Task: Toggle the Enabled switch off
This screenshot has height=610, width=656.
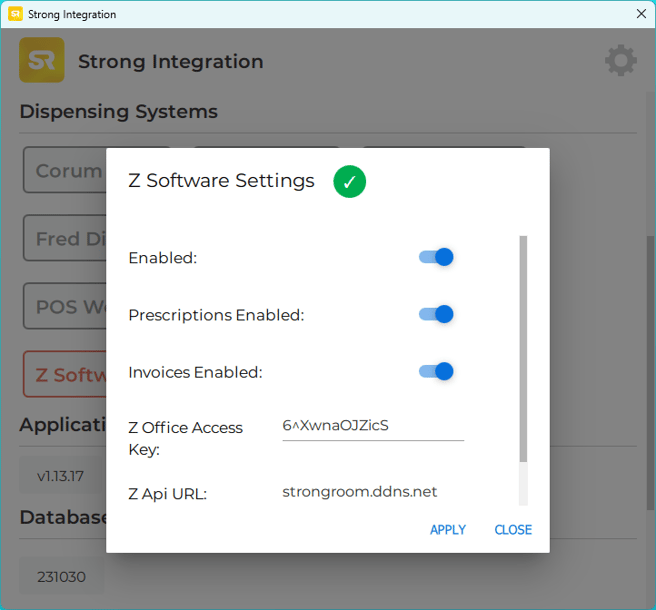Action: click(436, 257)
